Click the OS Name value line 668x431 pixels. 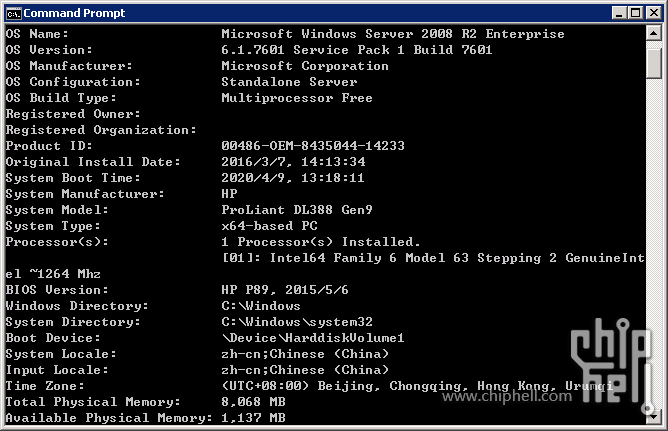[393, 34]
